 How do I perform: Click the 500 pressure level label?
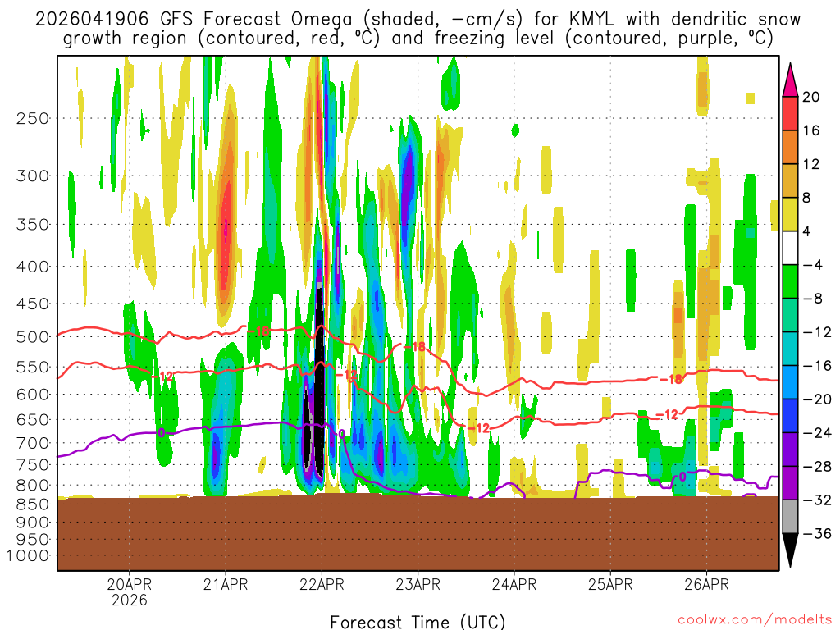[x=33, y=336]
